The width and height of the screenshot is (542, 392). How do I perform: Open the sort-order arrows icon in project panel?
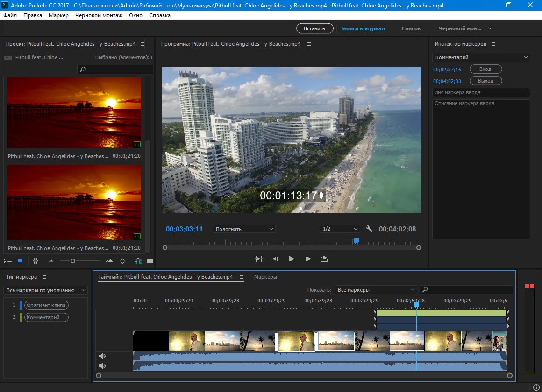pyautogui.click(x=122, y=261)
